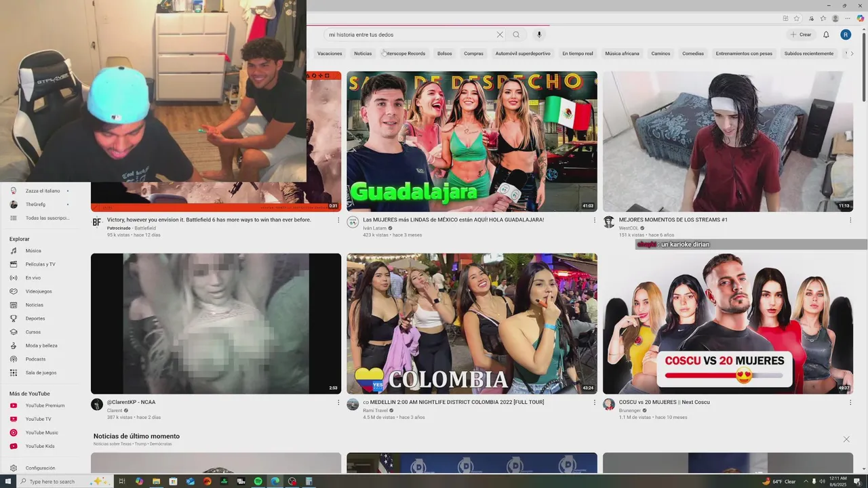The width and height of the screenshot is (868, 488).
Task: Open Cursos sidebar entry
Action: tap(41, 332)
